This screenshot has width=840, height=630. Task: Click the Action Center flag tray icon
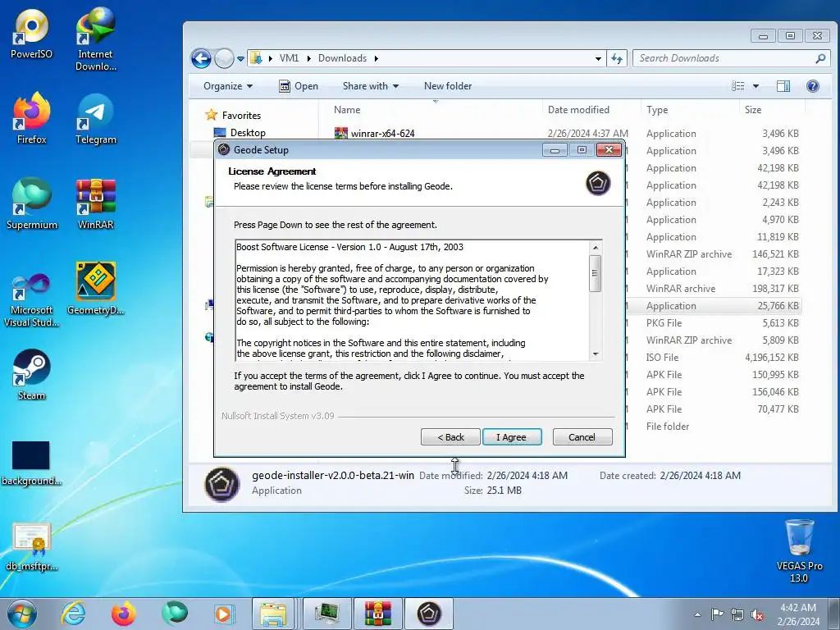pos(717,614)
